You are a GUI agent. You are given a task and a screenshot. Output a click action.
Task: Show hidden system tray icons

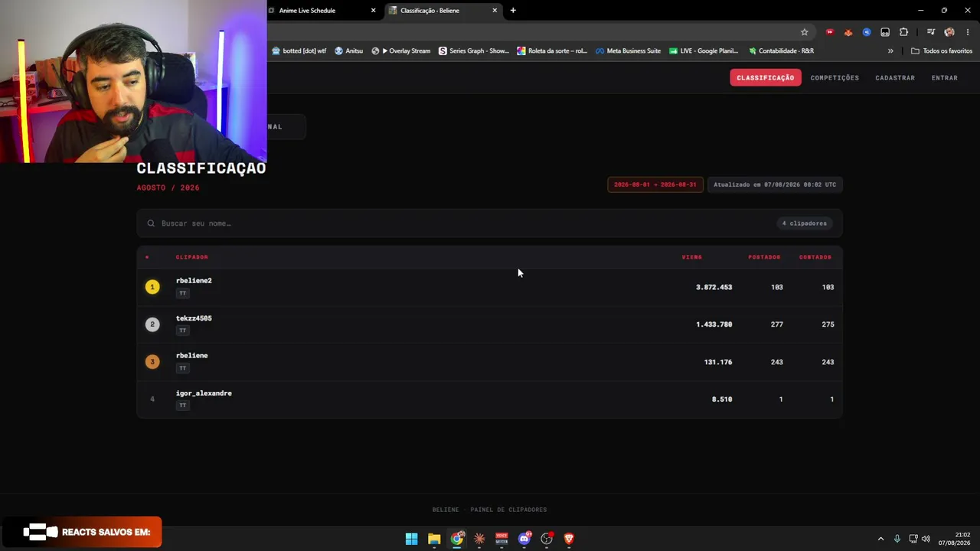(880, 539)
